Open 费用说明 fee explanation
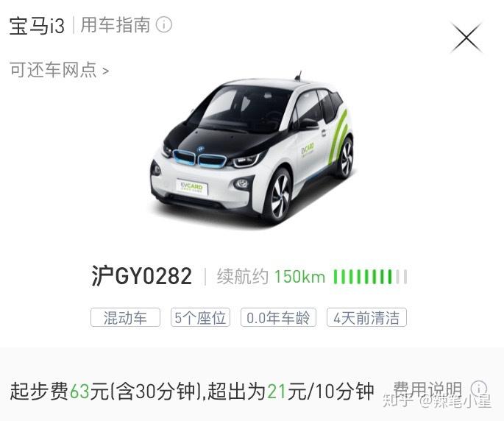Image resolution: width=504 pixels, height=421 pixels. (427, 390)
